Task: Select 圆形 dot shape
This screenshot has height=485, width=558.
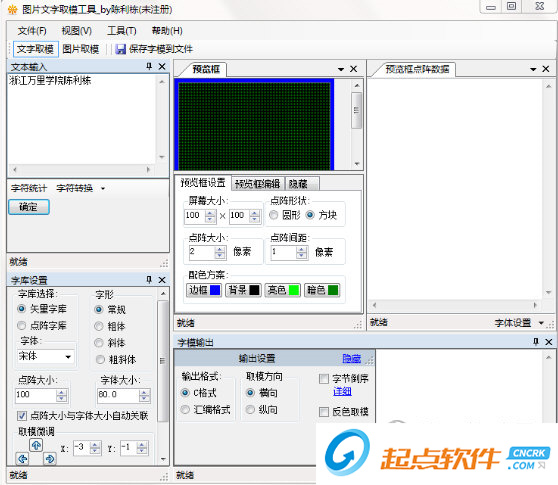Action: click(x=274, y=215)
